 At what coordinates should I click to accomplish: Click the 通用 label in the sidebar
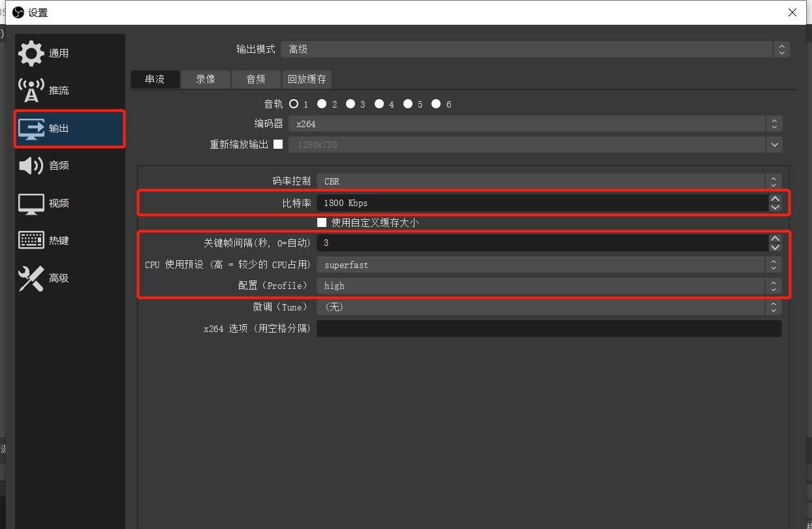pos(59,53)
